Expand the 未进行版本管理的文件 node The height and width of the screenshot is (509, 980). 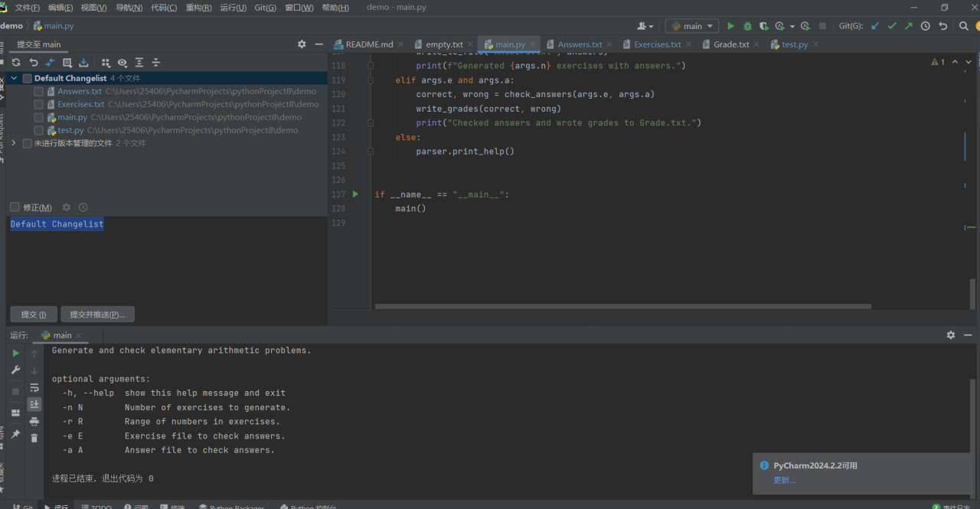(x=14, y=143)
